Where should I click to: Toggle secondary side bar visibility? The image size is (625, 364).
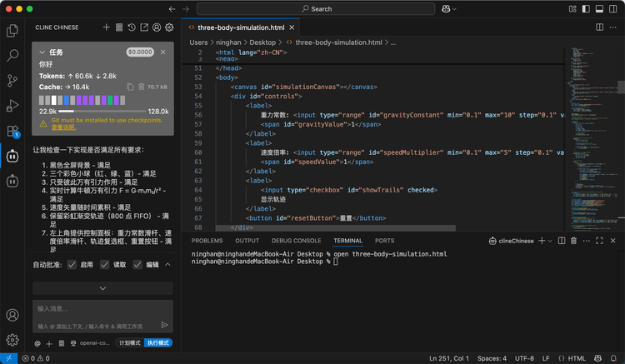pos(613,9)
